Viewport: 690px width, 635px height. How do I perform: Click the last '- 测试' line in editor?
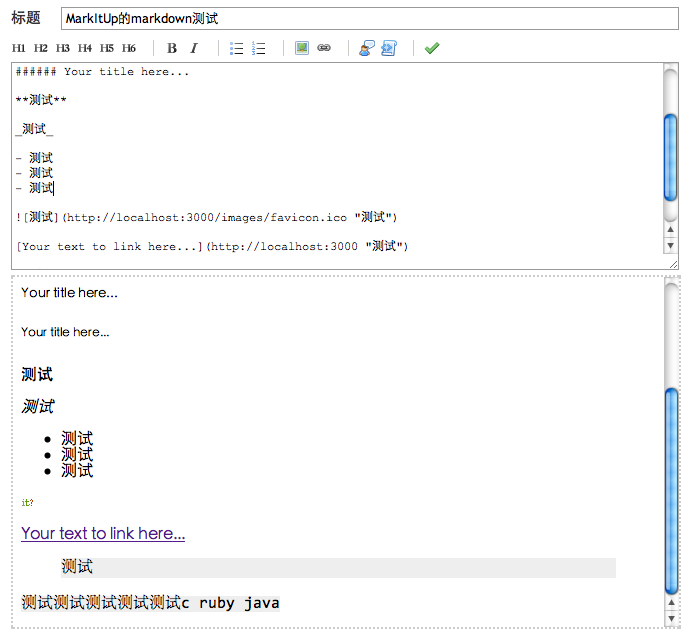click(34, 188)
